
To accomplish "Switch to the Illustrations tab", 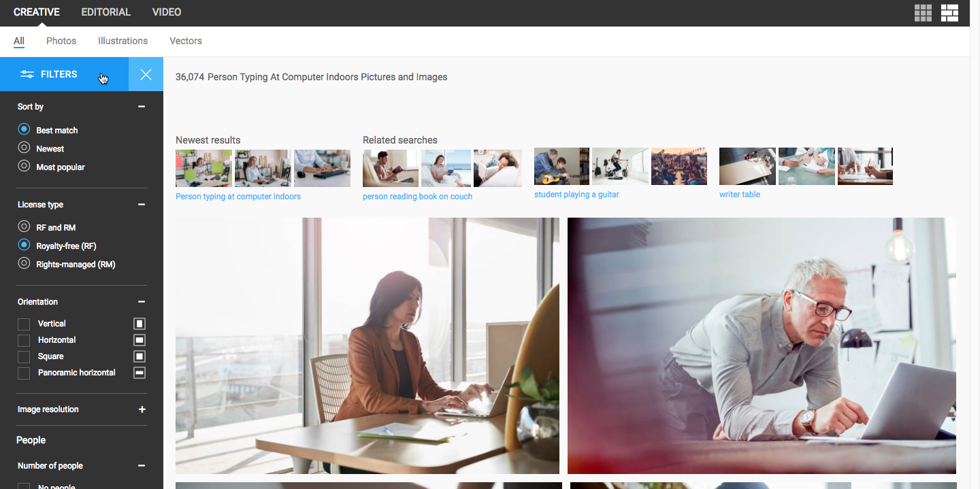I will coord(122,41).
